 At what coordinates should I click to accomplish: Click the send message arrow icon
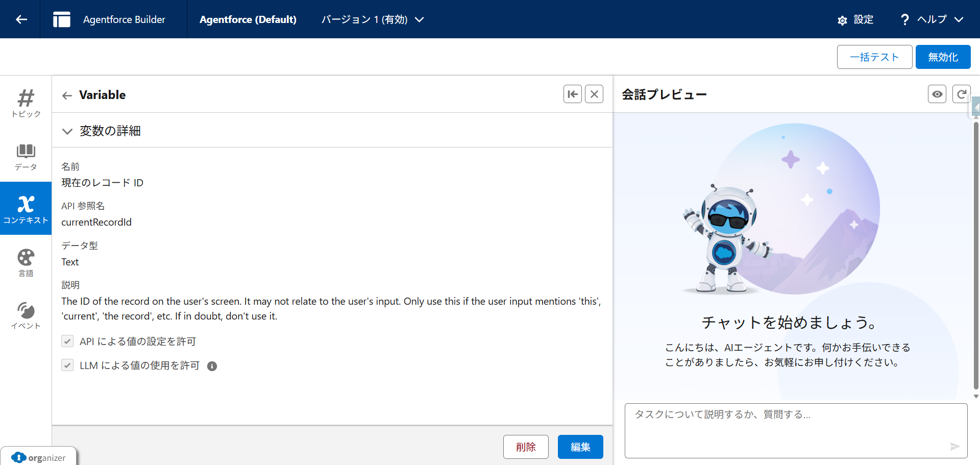click(x=955, y=447)
